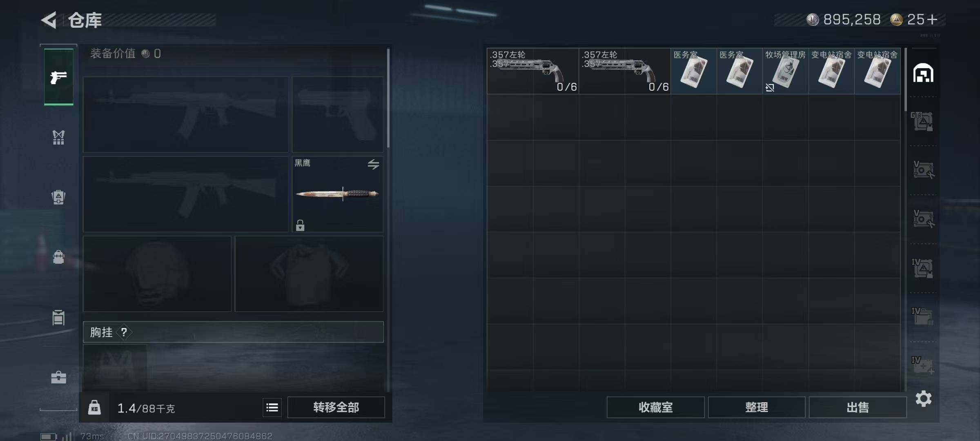
Task: Open the 收藏室 button
Action: [655, 407]
